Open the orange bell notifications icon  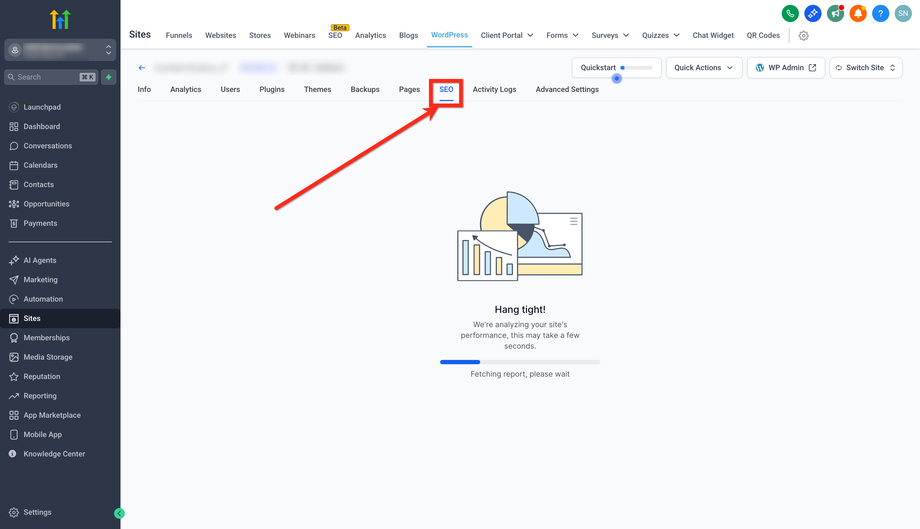858,13
